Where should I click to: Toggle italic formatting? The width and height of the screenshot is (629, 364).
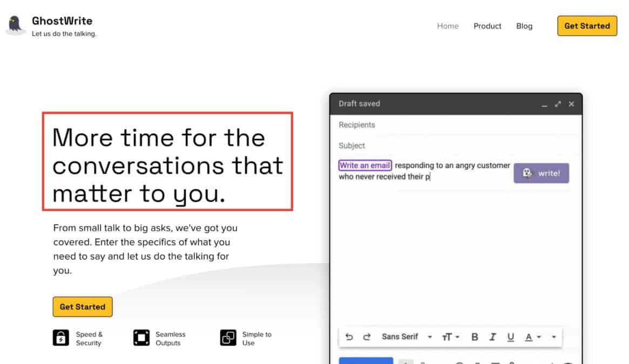pos(492,336)
